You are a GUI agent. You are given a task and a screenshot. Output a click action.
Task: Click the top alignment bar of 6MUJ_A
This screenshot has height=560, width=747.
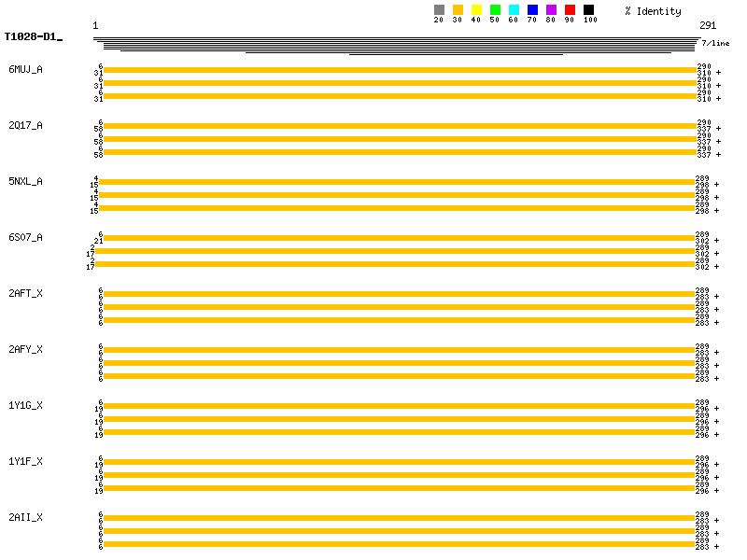[400, 70]
